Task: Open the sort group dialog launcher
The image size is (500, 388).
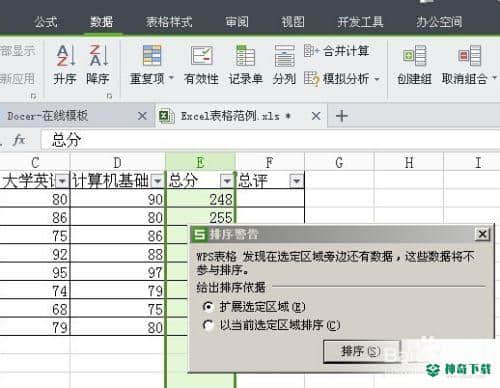Action: (109, 96)
